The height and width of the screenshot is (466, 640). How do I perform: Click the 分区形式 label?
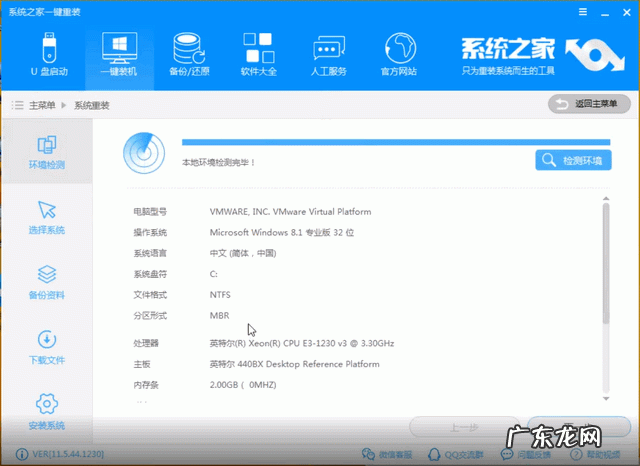150,315
